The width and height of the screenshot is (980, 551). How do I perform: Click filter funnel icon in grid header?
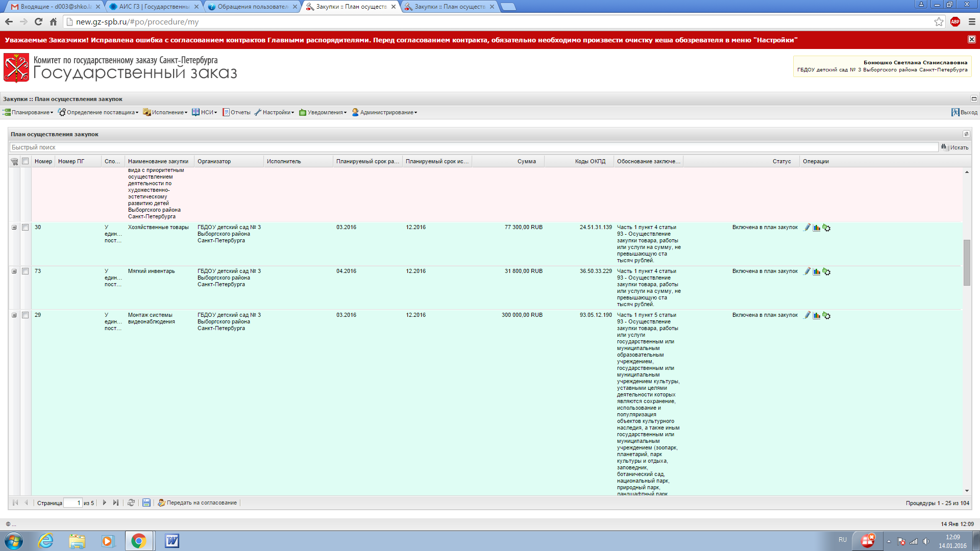(x=14, y=161)
